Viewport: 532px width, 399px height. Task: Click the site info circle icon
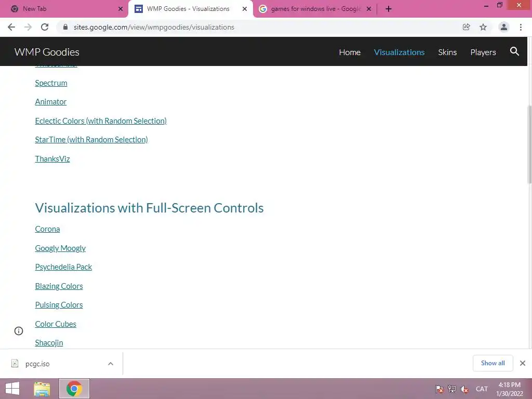click(x=19, y=331)
